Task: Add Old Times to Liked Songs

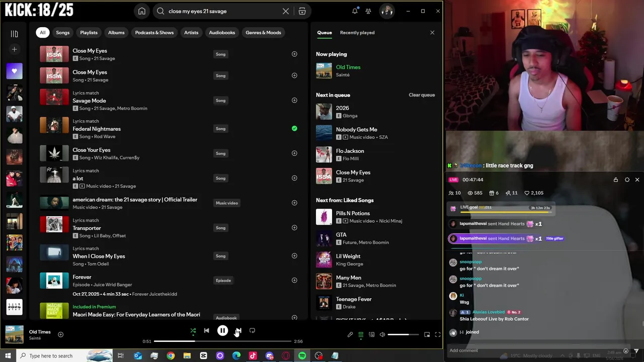Action: coord(60,334)
